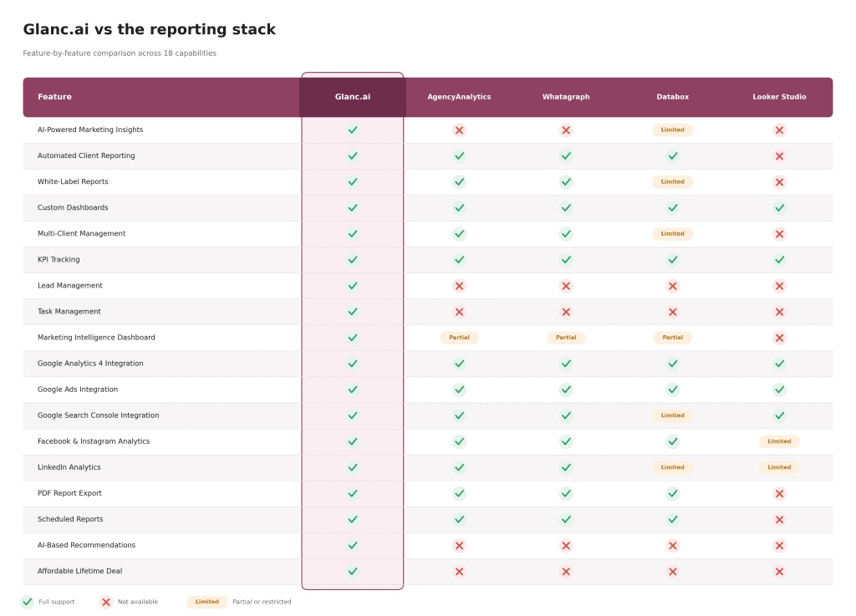856x616 pixels.
Task: Click the 'White-Label Reports' row label
Action: 73,181
